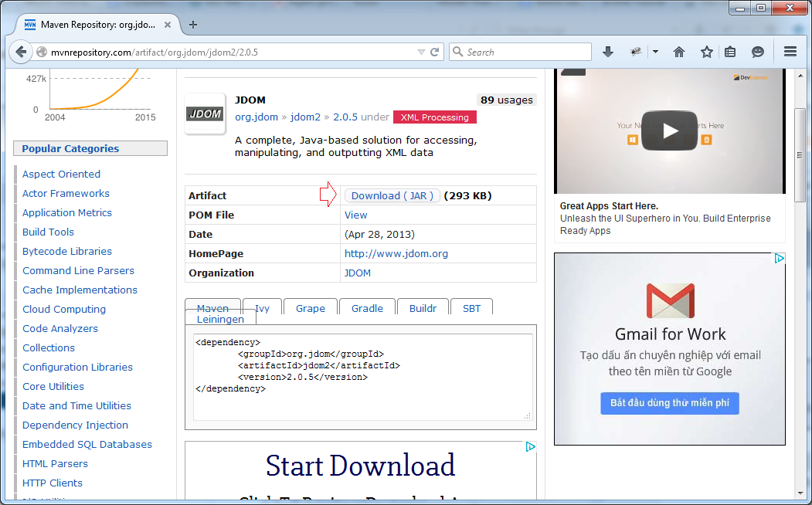Click the bug extension icon in toolbar
Screen dimensions: 812x505
pos(635,52)
